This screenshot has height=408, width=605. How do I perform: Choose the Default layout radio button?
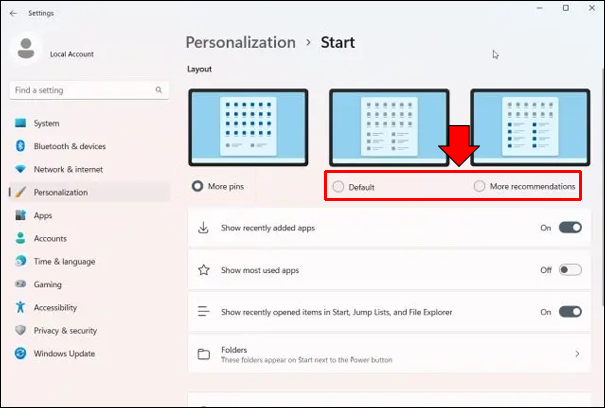[338, 187]
